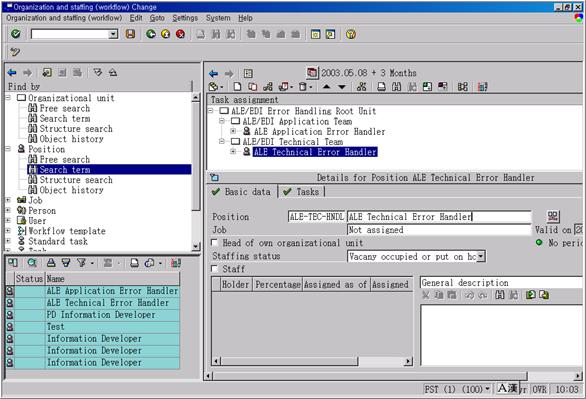Screen dimensions: 586x399
Task: Navigate back in the Find by panel
Action: click(x=12, y=72)
